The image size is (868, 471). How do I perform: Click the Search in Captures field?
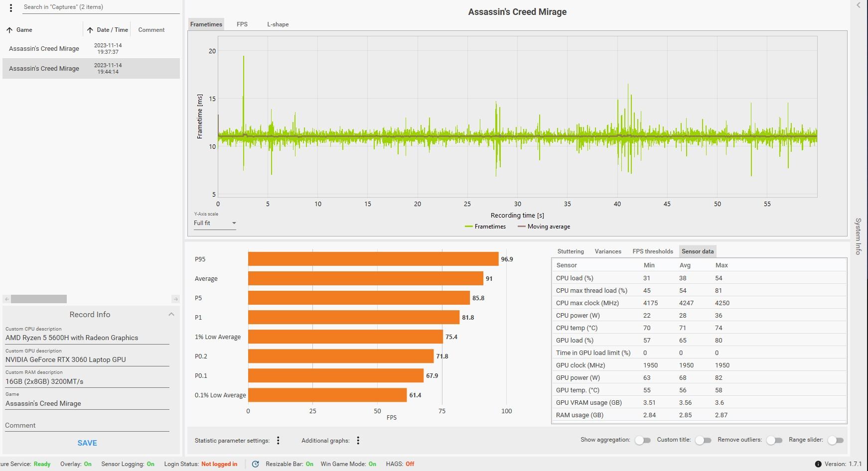(101, 7)
